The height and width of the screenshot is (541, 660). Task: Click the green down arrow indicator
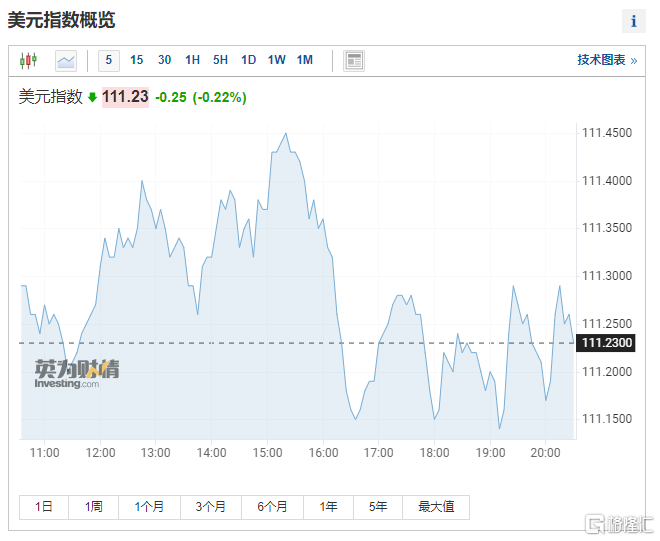click(92, 98)
